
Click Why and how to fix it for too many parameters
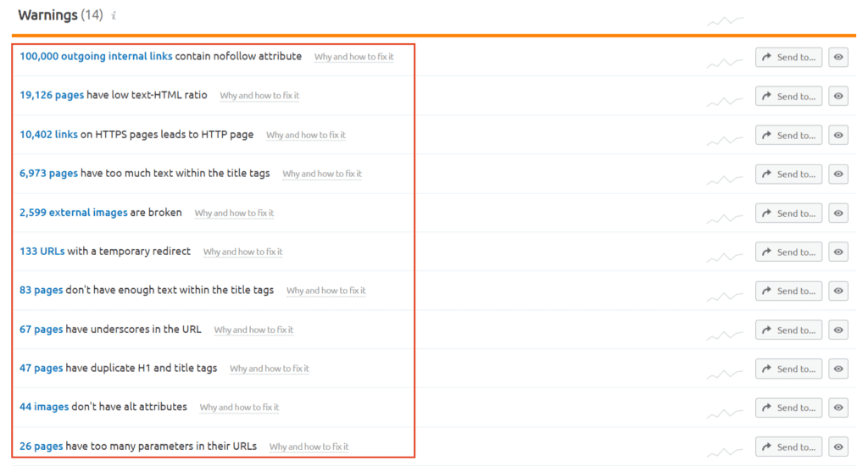tap(309, 447)
